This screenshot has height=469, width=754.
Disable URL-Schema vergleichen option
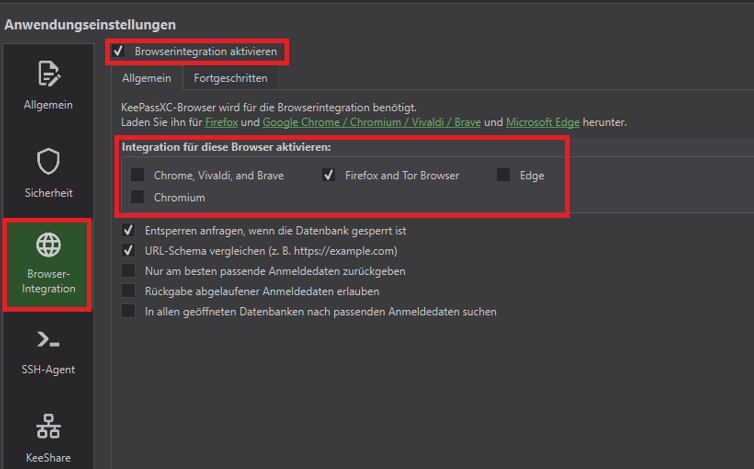point(128,250)
